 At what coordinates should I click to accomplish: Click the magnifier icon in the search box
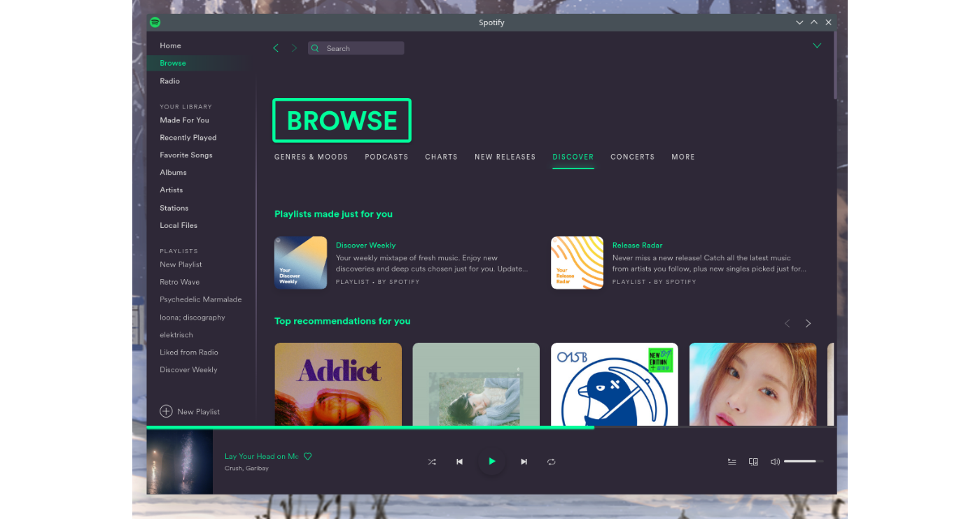[316, 48]
